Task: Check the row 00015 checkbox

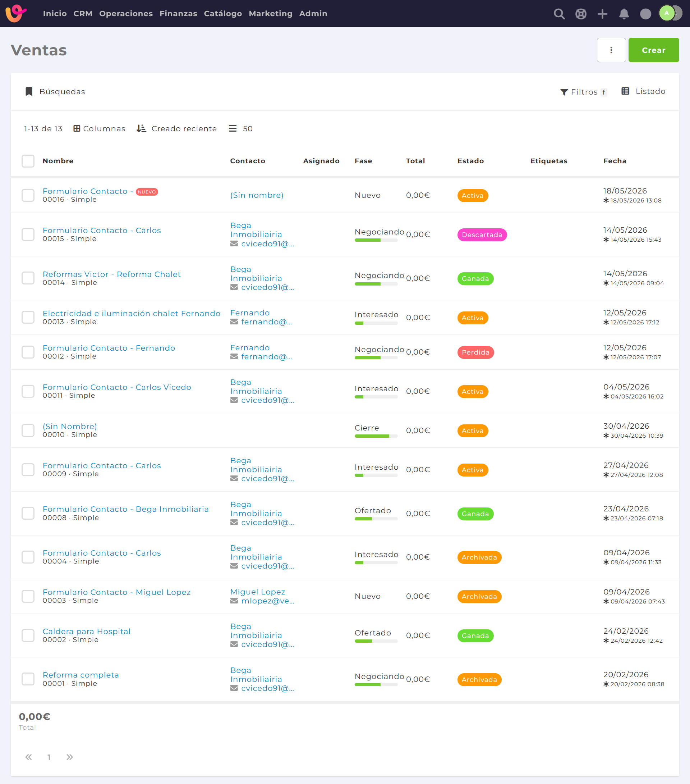Action: click(28, 234)
